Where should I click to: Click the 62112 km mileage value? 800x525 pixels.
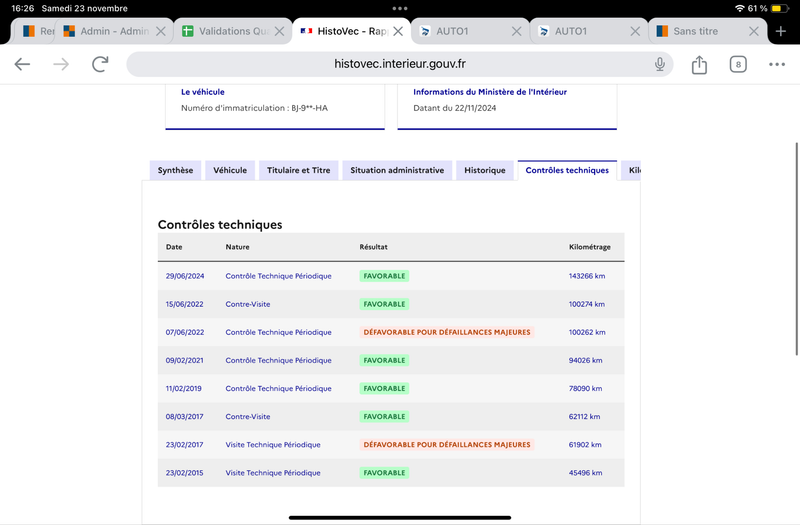[584, 416]
